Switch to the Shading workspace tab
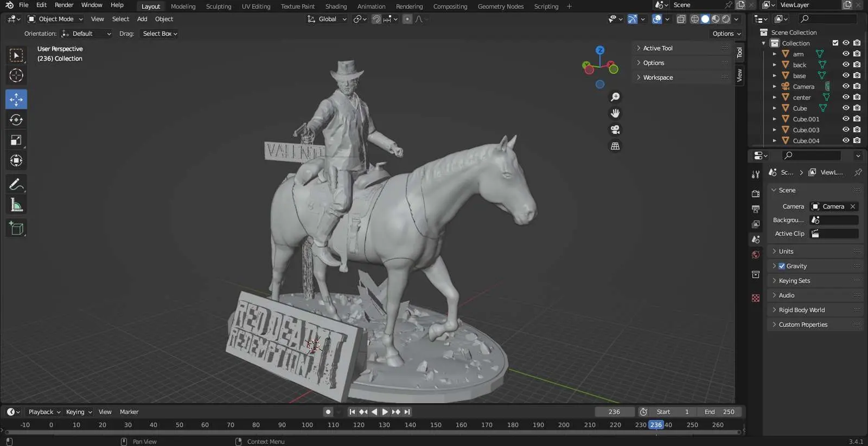868x446 pixels. tap(336, 7)
